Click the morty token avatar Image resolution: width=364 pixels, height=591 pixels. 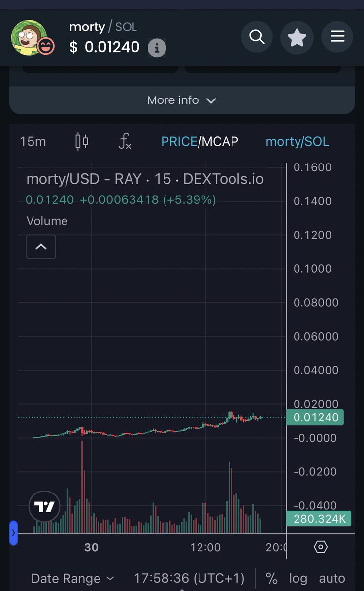point(29,37)
